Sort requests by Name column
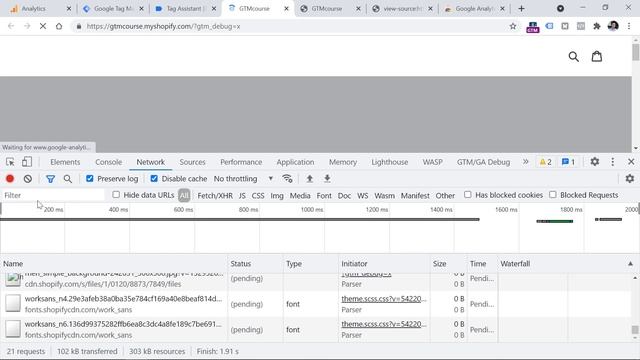Viewport: 640px width, 360px height. click(x=114, y=264)
